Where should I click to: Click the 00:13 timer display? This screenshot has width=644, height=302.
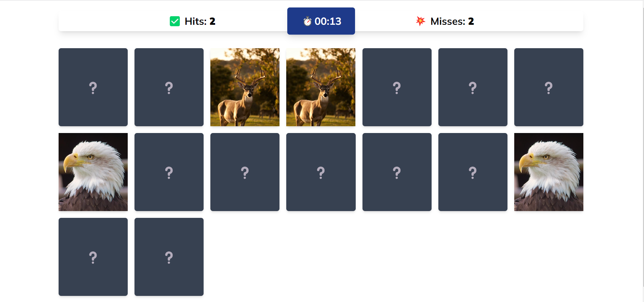[x=328, y=21]
